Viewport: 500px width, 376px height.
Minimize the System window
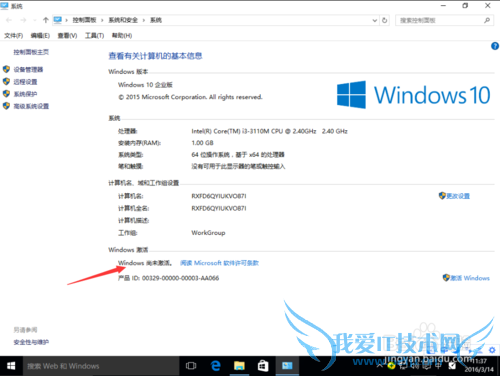click(443, 6)
